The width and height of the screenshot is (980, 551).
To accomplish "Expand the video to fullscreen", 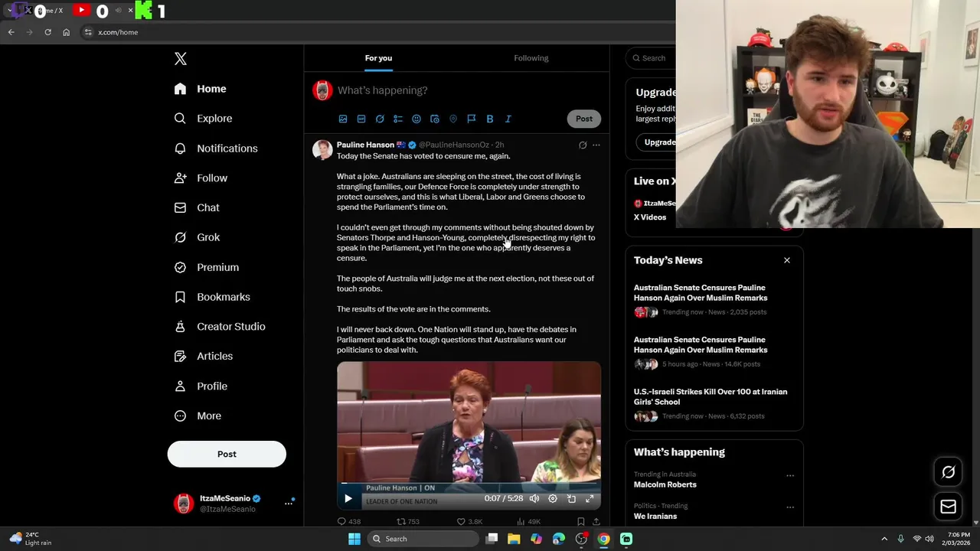I will pyautogui.click(x=590, y=499).
